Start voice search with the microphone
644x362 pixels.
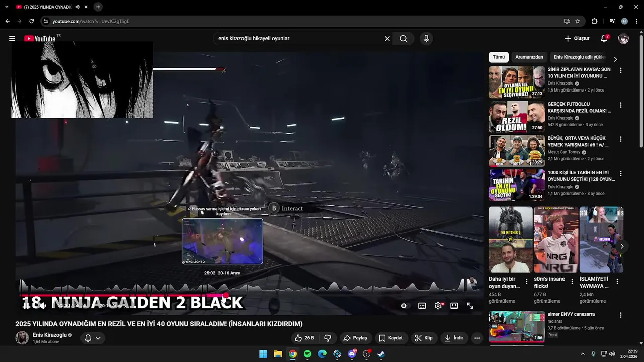426,39
